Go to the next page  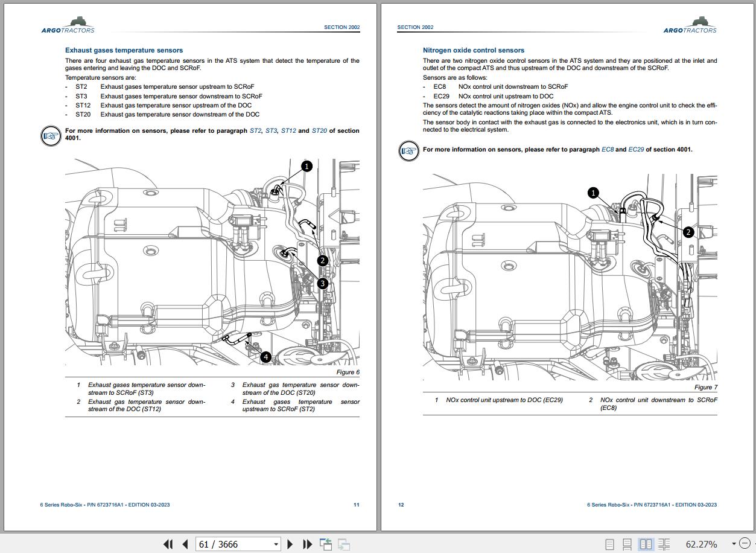click(x=290, y=544)
